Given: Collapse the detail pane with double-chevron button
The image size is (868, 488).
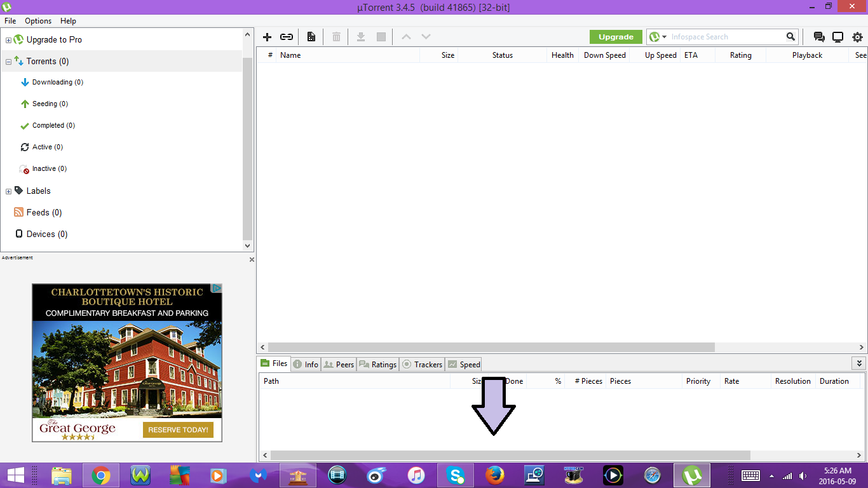Looking at the screenshot, I should pos(859,363).
